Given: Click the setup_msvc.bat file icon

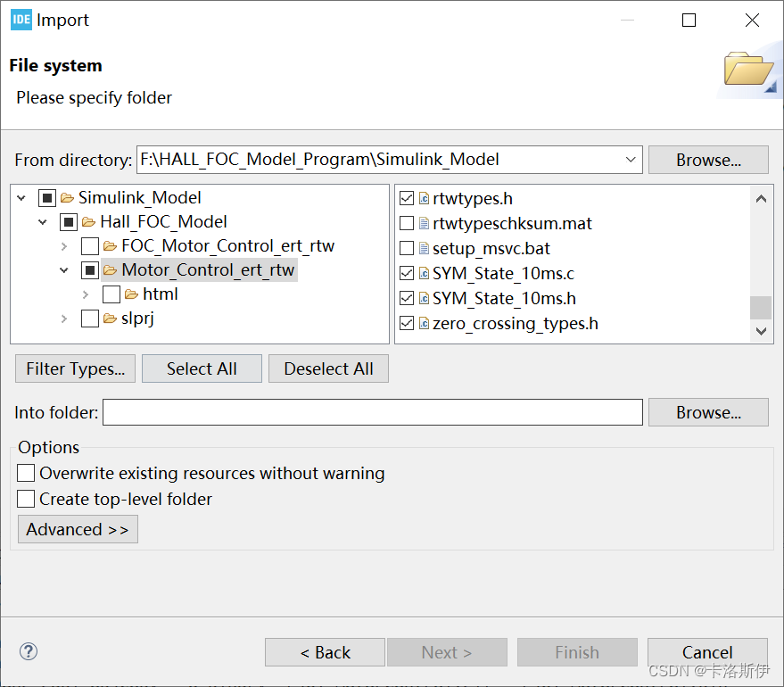Looking at the screenshot, I should pyautogui.click(x=425, y=249).
